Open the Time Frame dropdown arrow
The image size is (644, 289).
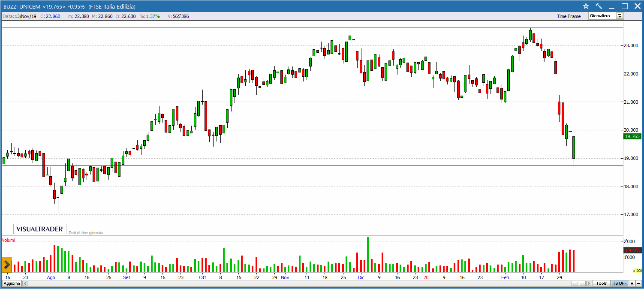click(620, 16)
